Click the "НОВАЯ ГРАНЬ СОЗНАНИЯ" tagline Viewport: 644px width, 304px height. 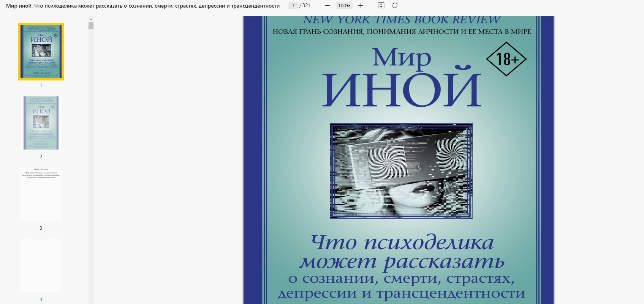click(402, 32)
